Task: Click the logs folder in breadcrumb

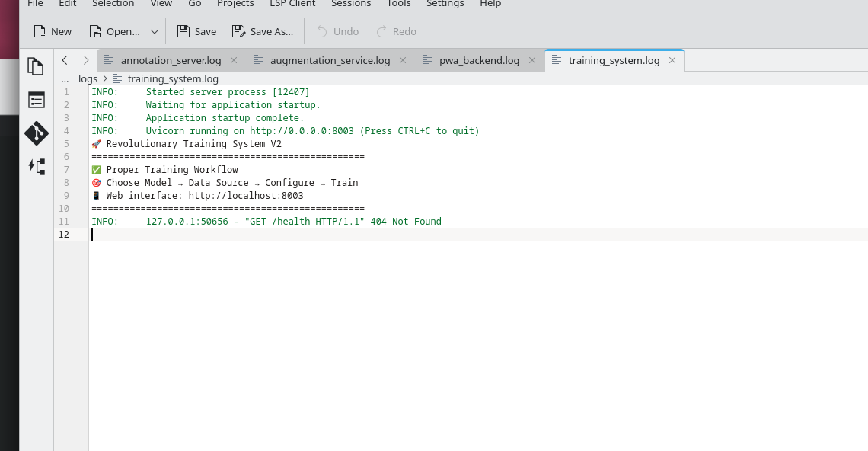Action: point(88,78)
